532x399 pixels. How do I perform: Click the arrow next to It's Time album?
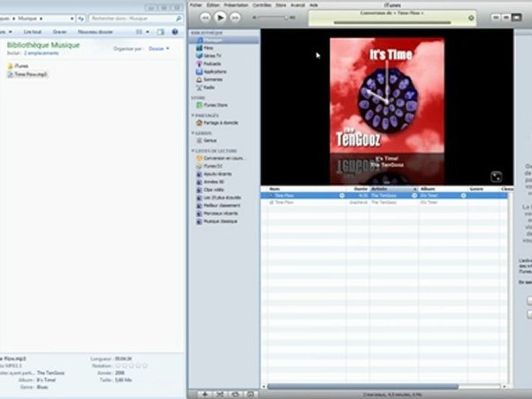point(463,196)
